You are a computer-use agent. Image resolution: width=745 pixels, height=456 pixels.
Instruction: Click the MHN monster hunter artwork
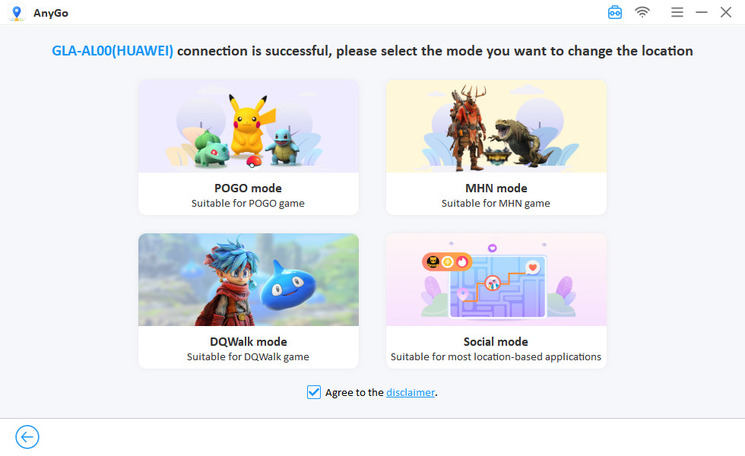click(496, 125)
